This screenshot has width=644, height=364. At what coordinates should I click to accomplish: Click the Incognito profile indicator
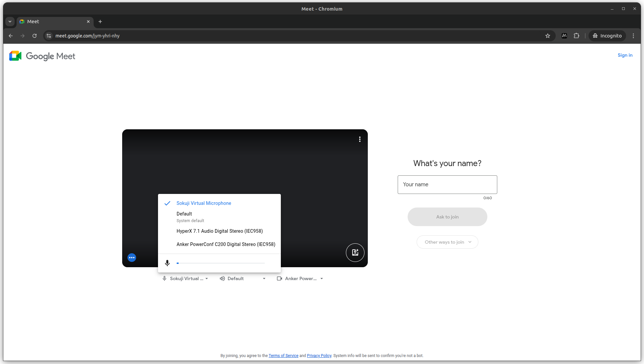[607, 36]
